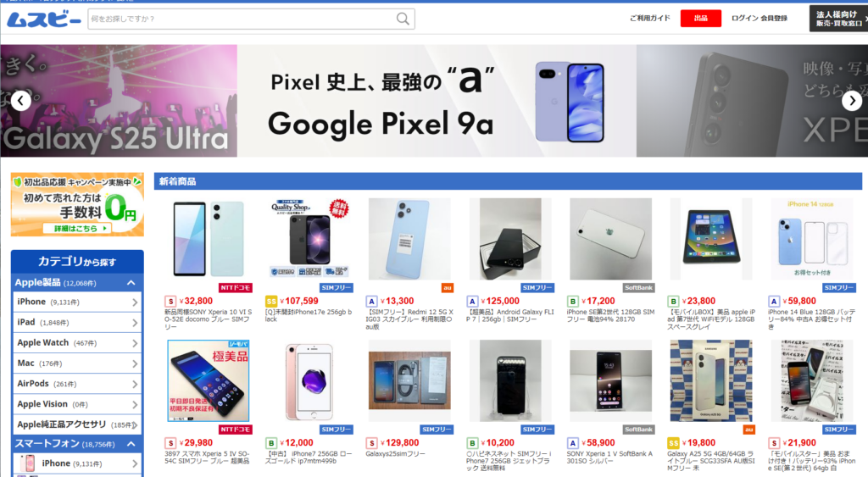The width and height of the screenshot is (868, 477).
Task: Go to previous banner slide arrow
Action: (21, 101)
